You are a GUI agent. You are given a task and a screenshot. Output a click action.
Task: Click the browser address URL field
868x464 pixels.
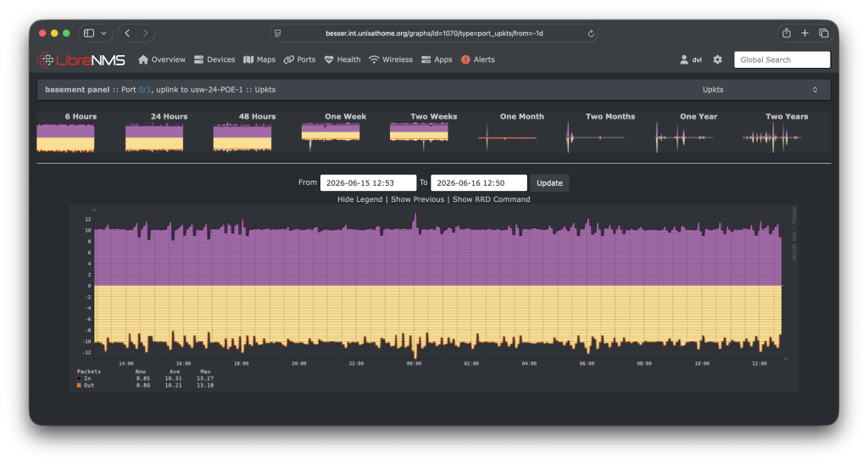click(x=434, y=33)
